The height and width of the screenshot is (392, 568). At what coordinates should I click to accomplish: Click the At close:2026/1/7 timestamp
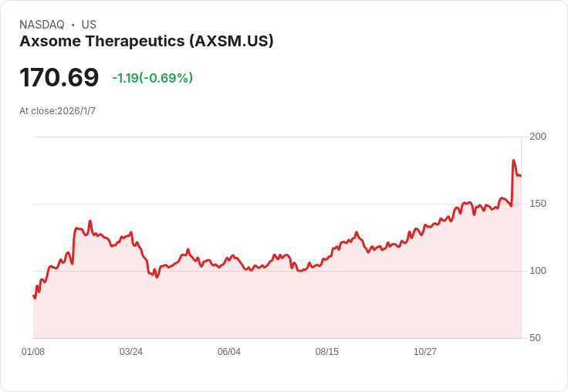tap(58, 111)
